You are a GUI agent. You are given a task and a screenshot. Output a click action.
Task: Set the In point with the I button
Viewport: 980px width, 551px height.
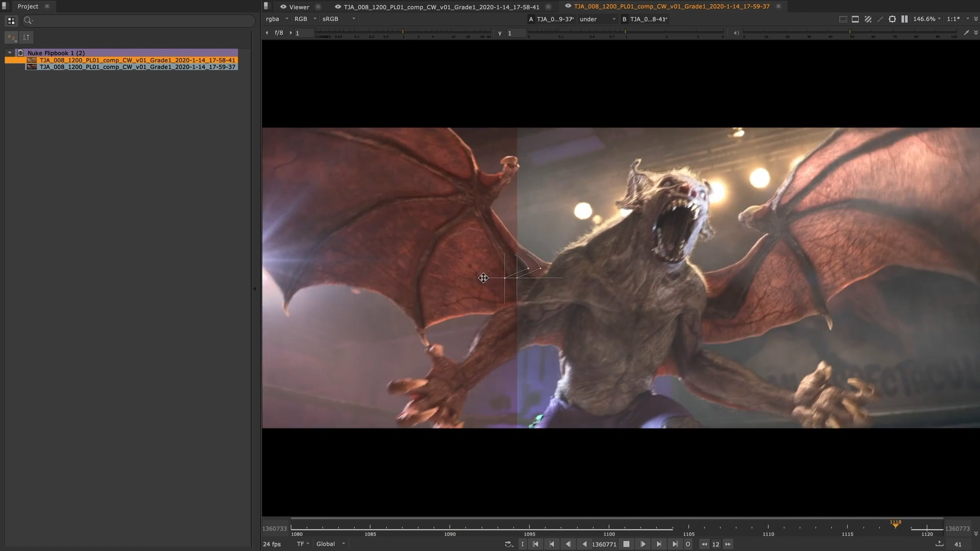(522, 544)
